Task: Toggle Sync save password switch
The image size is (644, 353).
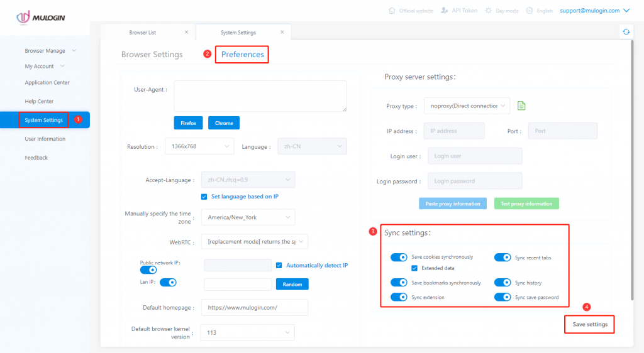Action: coord(502,297)
